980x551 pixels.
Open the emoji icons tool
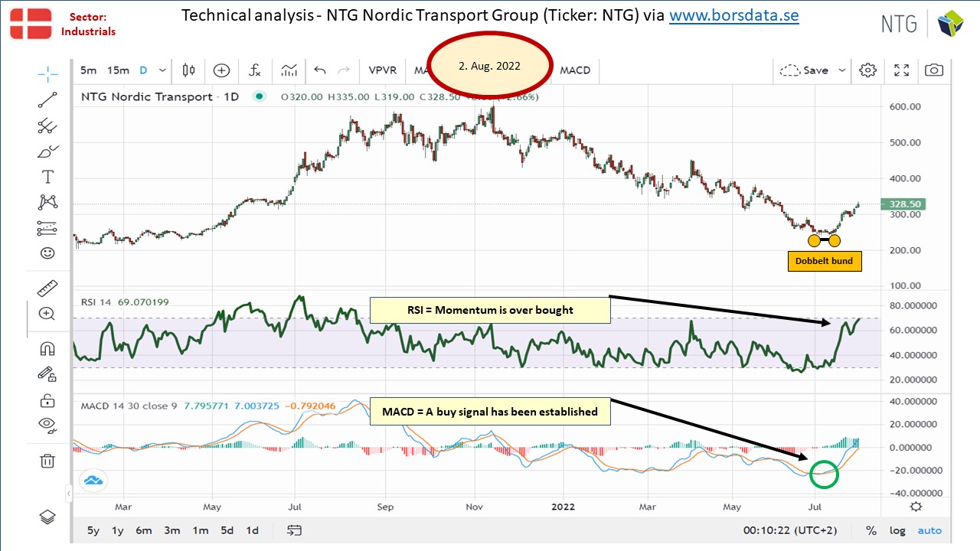47,253
